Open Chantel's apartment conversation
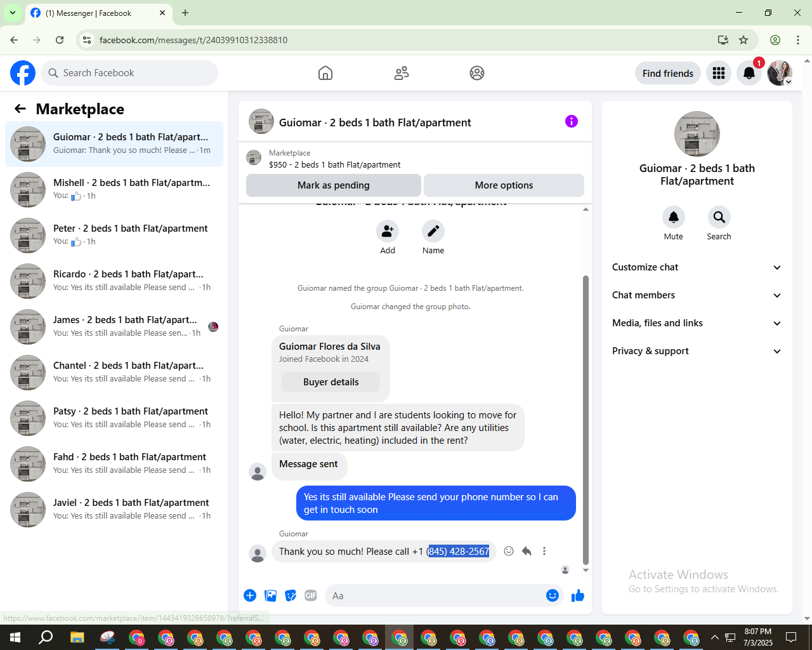 click(114, 373)
